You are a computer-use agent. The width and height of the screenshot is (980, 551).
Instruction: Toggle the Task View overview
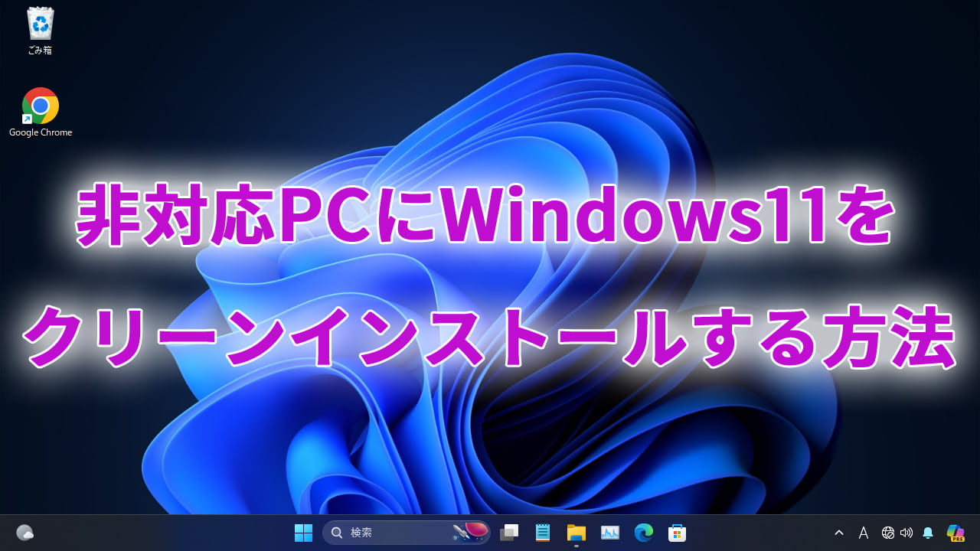(509, 532)
